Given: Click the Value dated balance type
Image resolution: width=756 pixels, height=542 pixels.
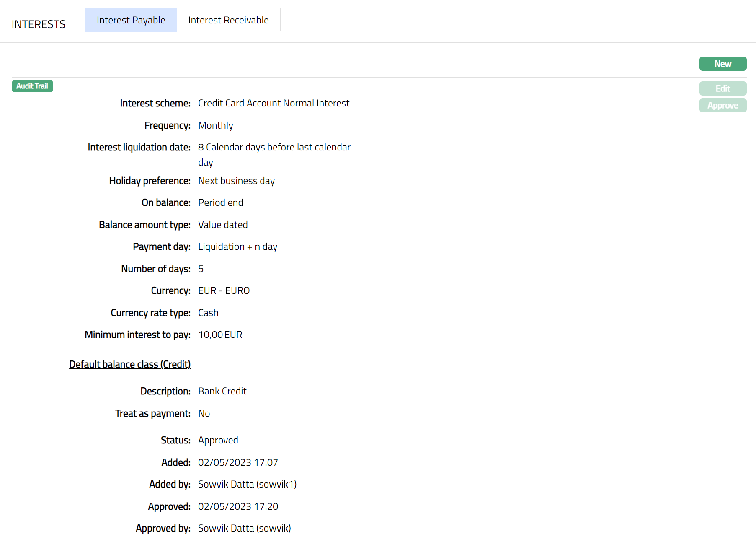Looking at the screenshot, I should point(223,225).
